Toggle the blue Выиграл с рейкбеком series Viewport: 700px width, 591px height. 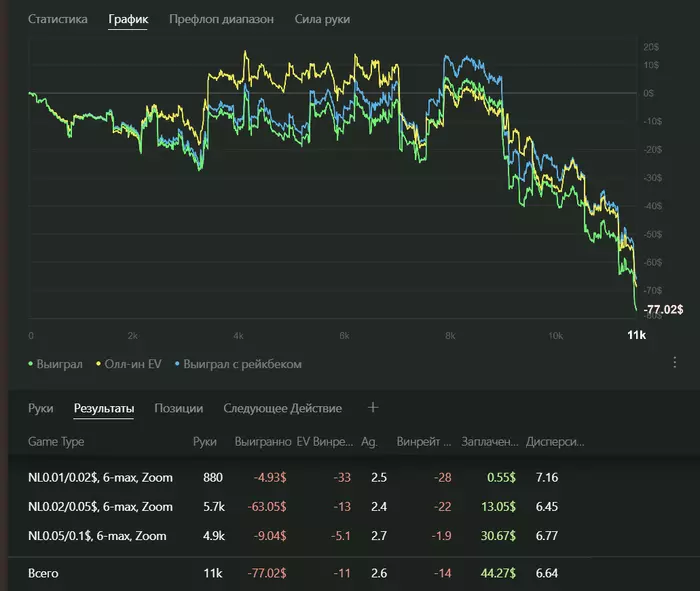pos(241,364)
